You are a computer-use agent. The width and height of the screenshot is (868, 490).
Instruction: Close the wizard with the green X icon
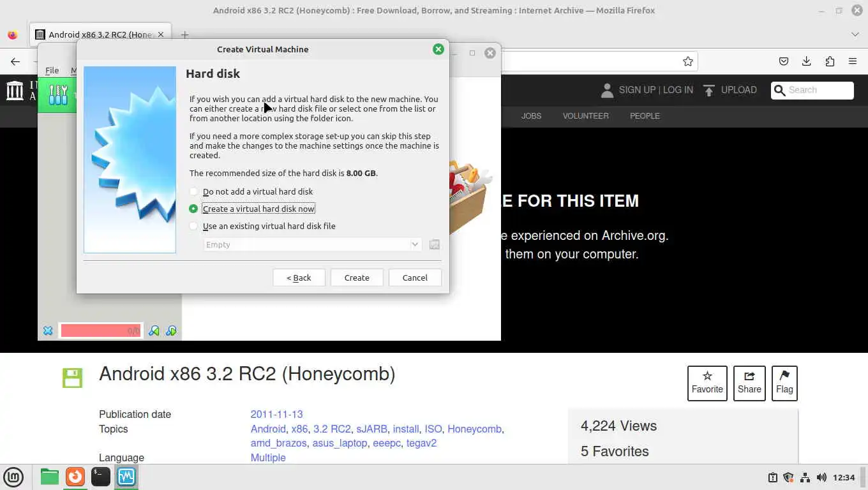pos(438,49)
